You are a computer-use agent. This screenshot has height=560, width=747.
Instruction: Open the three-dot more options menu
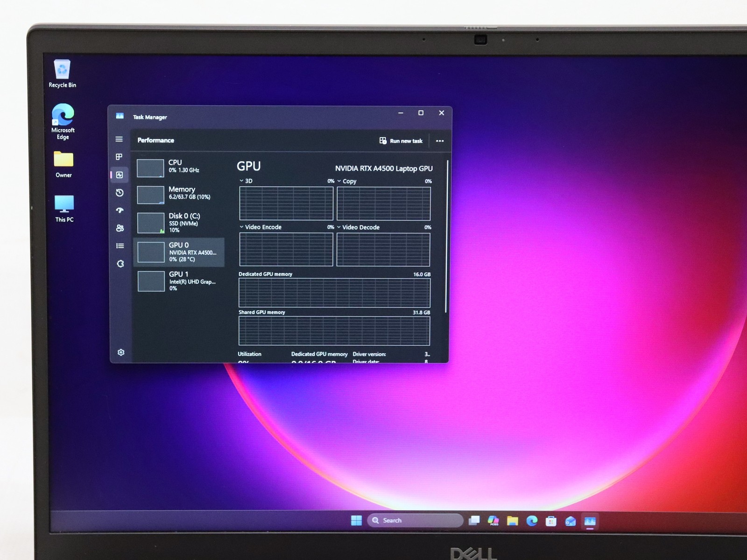pos(440,141)
